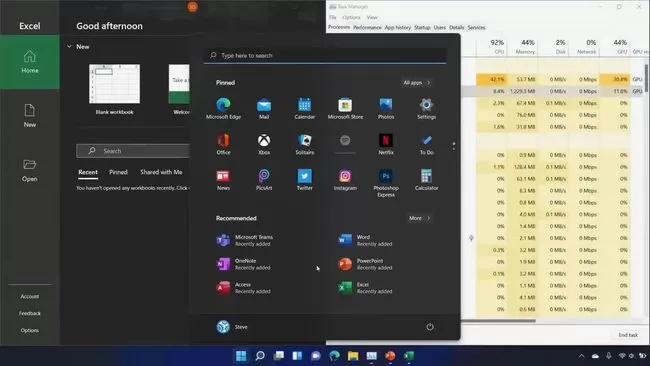Click the power button in Start menu
This screenshot has width=650, height=366.
click(430, 327)
